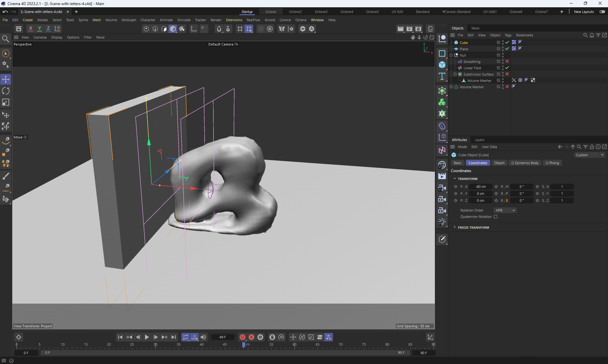Screen dimensions: 608x364
Task: Click the P.X position input field
Action: click(480, 187)
